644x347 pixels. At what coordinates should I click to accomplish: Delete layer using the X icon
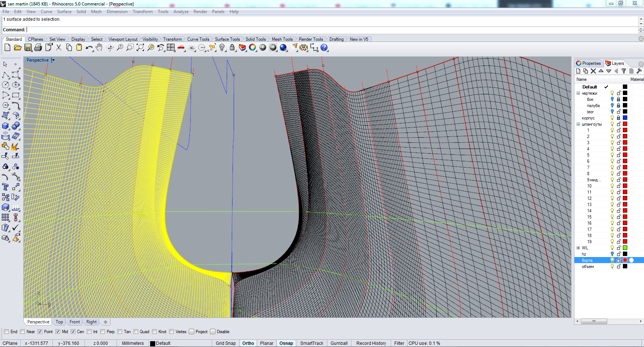pos(593,71)
